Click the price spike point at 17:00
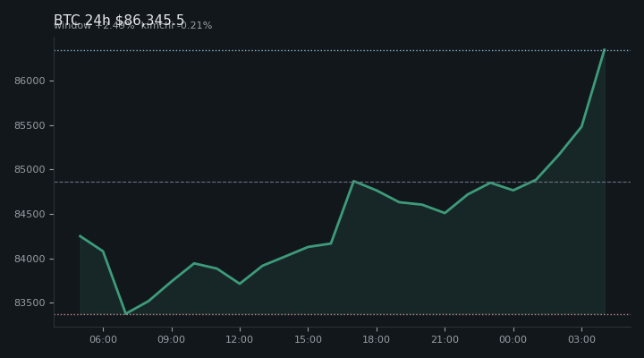This screenshot has height=358, width=644. (x=353, y=181)
